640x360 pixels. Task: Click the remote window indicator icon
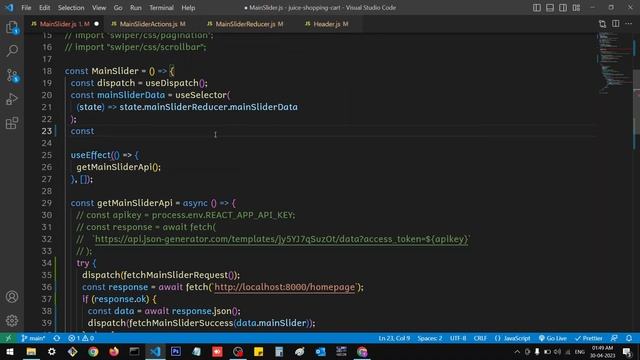pyautogui.click(x=8, y=338)
